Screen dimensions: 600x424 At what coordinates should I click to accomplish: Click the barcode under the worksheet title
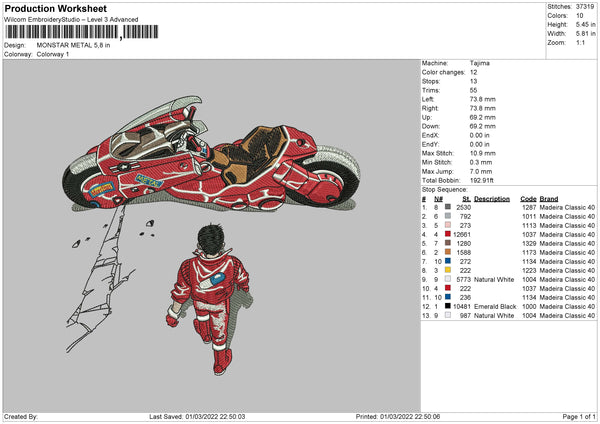pos(82,32)
